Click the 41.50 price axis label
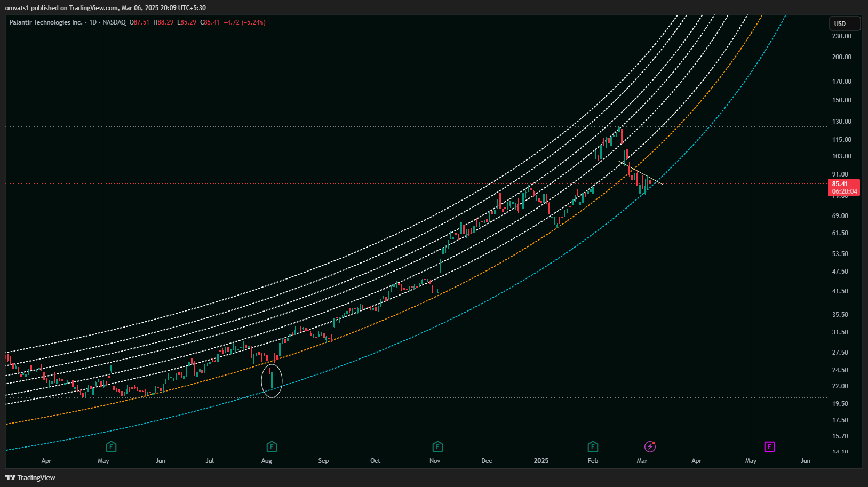868x487 pixels. (x=840, y=291)
